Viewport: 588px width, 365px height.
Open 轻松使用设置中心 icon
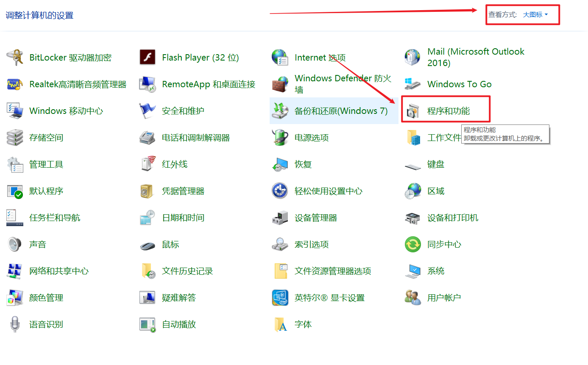coord(280,191)
